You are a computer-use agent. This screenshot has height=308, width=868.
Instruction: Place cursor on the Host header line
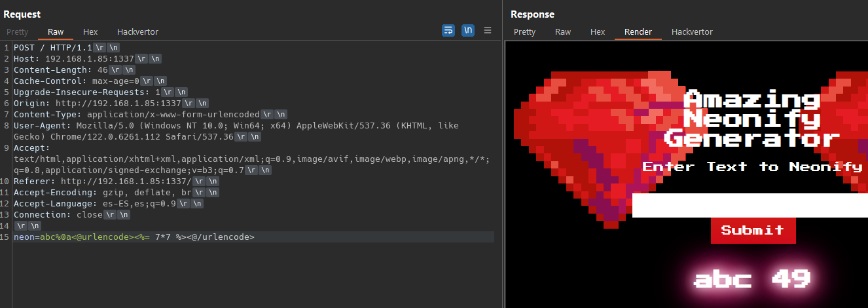pyautogui.click(x=79, y=59)
